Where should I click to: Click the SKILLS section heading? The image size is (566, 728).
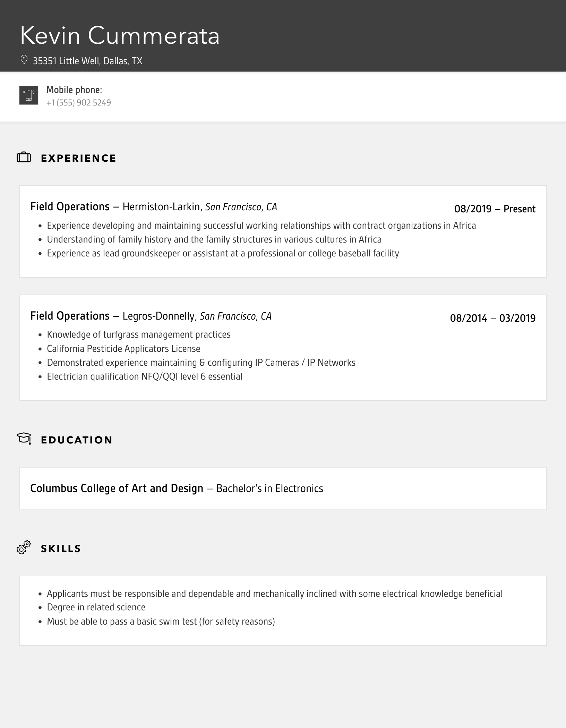(61, 549)
